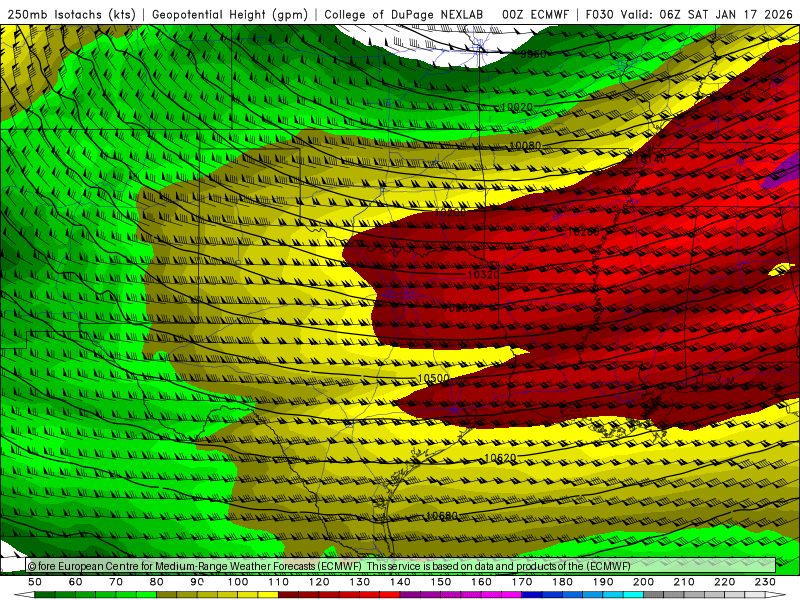This screenshot has height=600, width=800.
Task: Click the 10620 height contour label
Action: pyautogui.click(x=500, y=458)
